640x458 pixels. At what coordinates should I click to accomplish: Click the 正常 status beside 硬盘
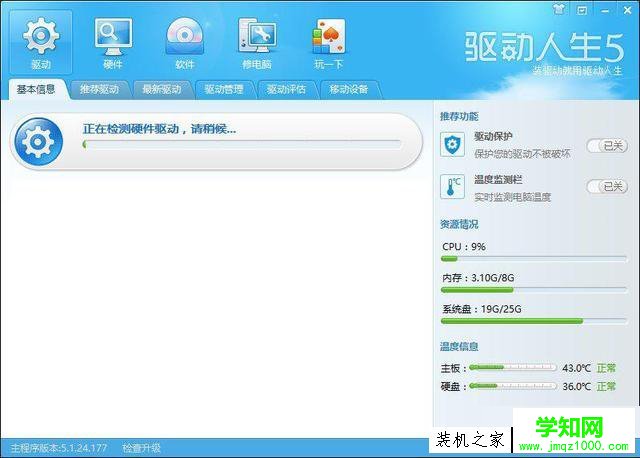click(x=606, y=386)
